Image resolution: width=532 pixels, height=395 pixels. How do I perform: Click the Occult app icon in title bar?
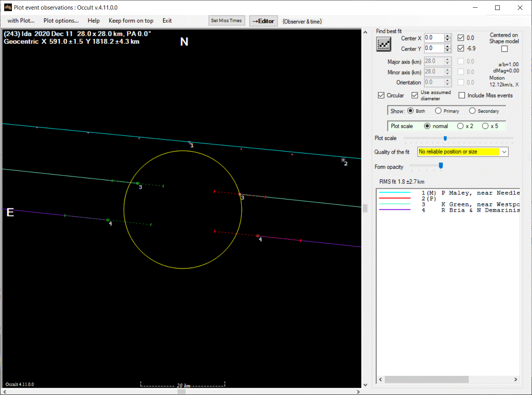coord(8,7)
